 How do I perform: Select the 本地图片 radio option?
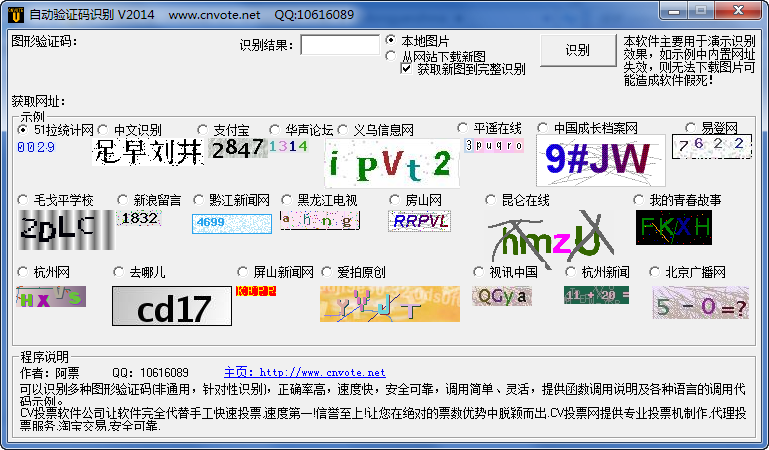(x=391, y=40)
